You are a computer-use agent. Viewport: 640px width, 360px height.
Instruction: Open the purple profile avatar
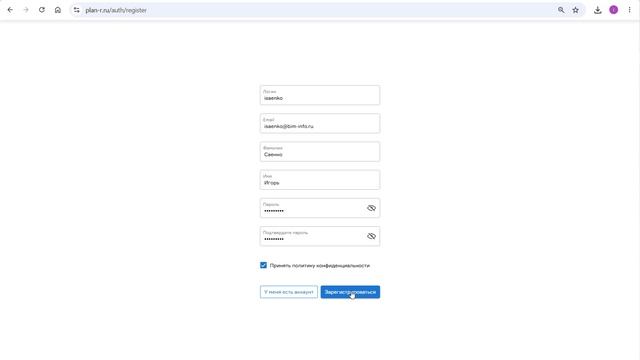point(613,10)
